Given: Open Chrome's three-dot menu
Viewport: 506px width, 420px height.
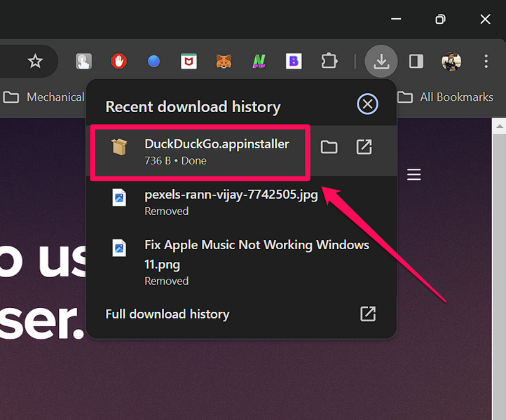Looking at the screenshot, I should point(486,62).
